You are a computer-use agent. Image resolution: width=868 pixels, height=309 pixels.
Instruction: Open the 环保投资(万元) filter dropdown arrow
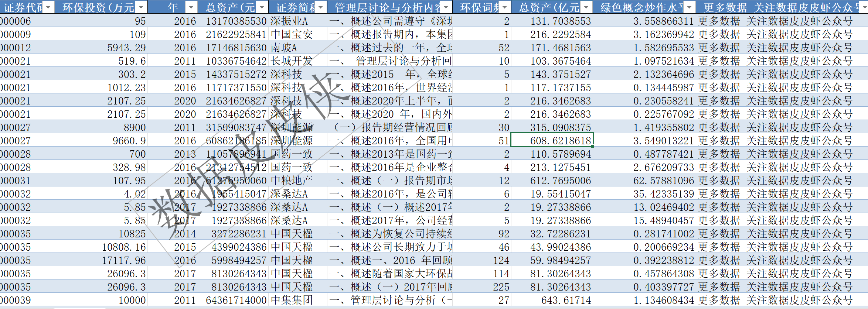[141, 7]
